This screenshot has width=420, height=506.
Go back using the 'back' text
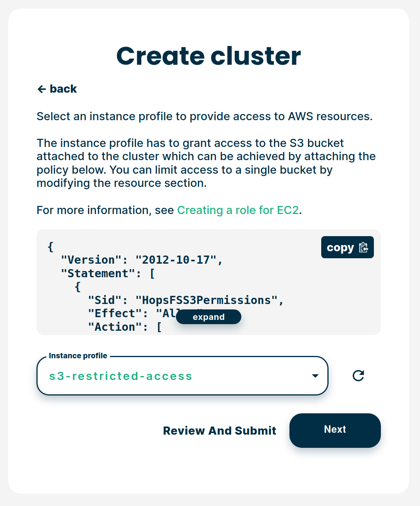pyautogui.click(x=63, y=89)
